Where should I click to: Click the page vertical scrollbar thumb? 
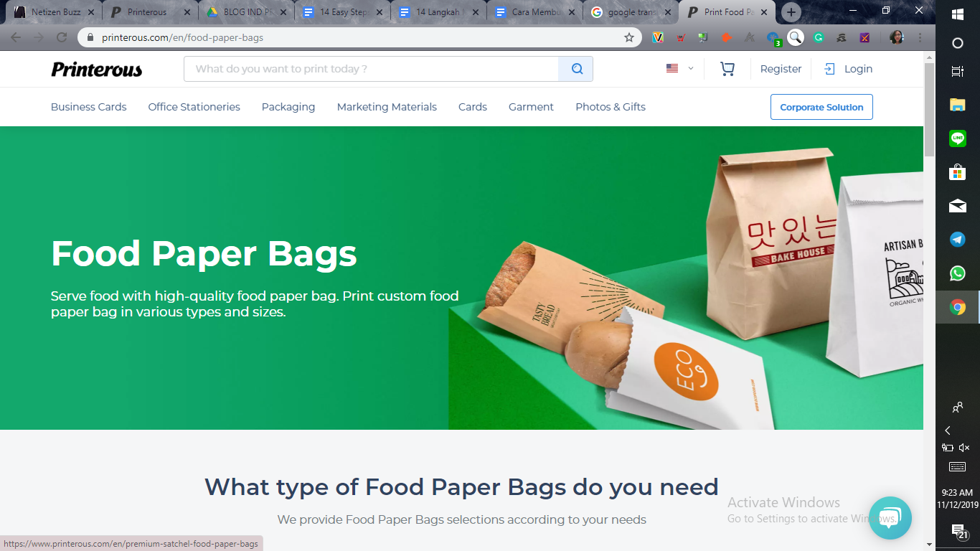(x=930, y=109)
